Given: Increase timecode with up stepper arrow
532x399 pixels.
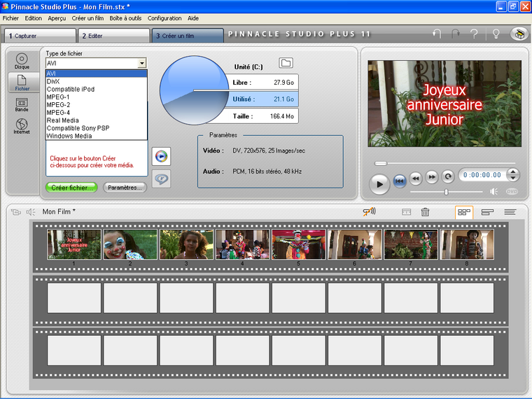Looking at the screenshot, I should tap(513, 171).
